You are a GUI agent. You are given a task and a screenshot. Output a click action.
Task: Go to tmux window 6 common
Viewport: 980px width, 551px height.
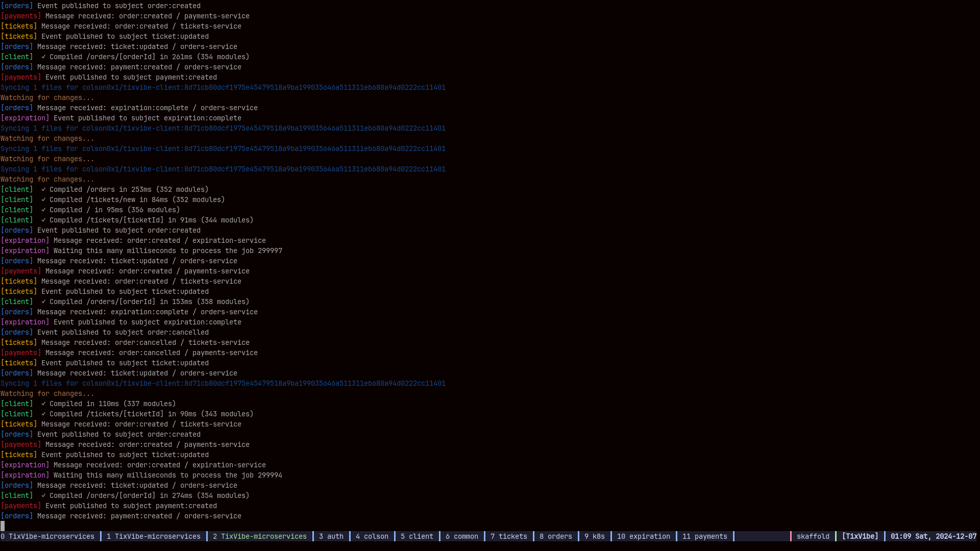point(462,536)
